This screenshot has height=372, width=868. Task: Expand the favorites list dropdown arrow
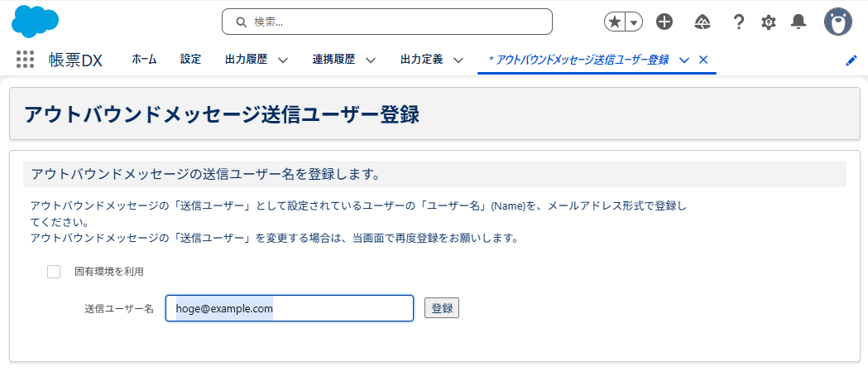click(x=634, y=22)
